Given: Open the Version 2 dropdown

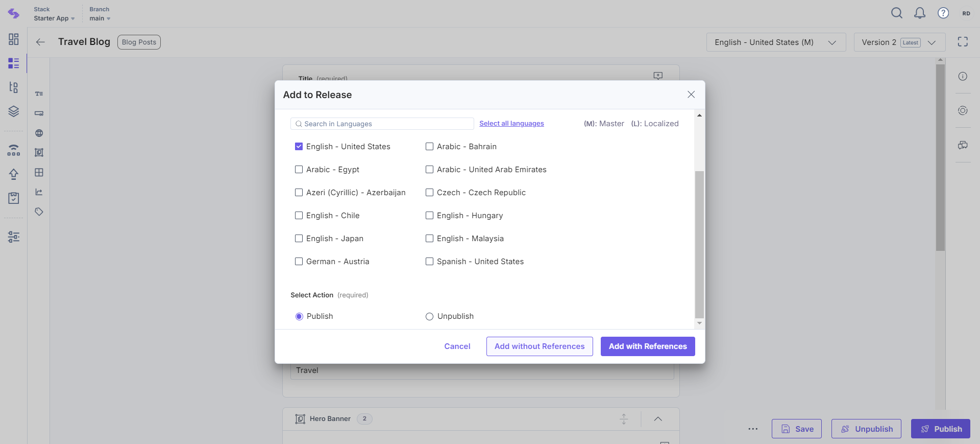Looking at the screenshot, I should point(899,42).
